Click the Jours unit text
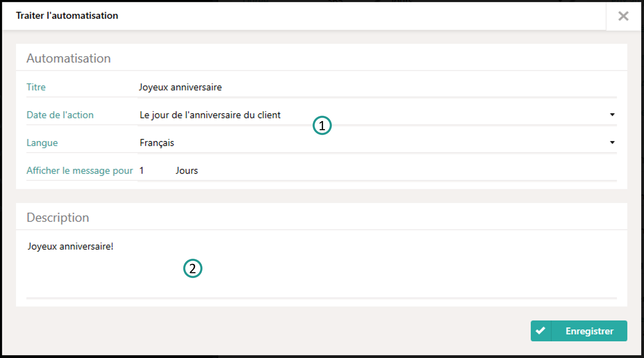 (x=186, y=171)
